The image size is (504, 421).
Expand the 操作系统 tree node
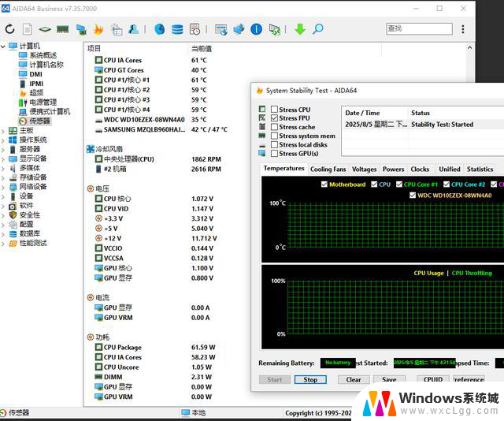click(3, 140)
